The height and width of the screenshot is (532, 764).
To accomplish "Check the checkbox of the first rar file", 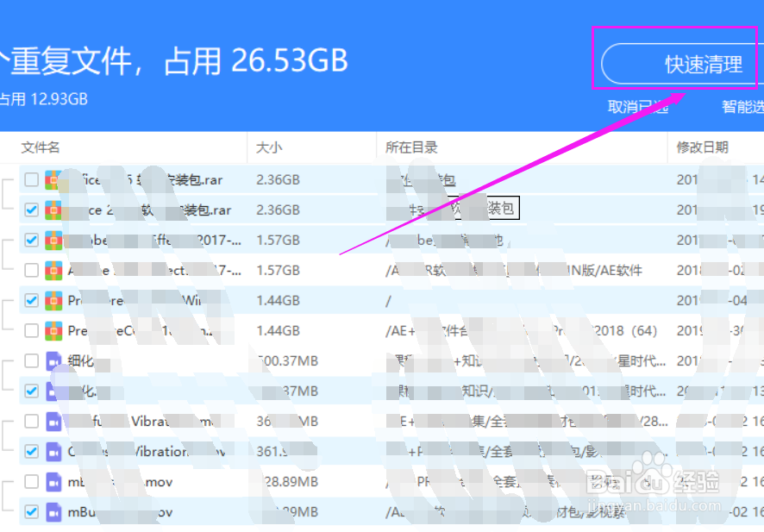I will coord(30,179).
